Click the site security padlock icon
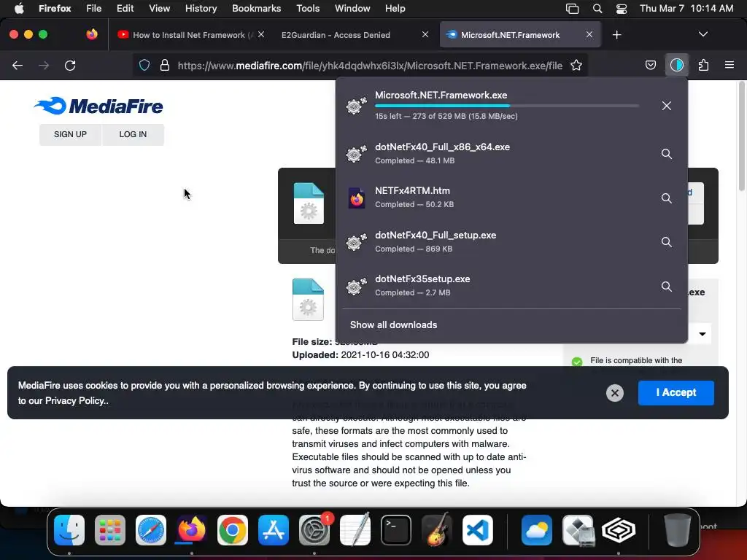The height and width of the screenshot is (560, 747). coord(165,65)
